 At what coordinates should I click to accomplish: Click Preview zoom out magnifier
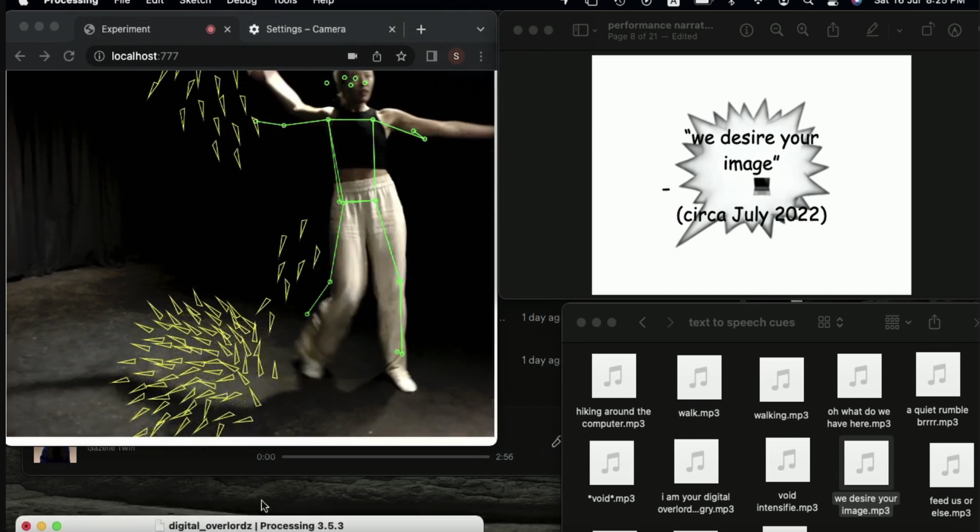(x=776, y=30)
